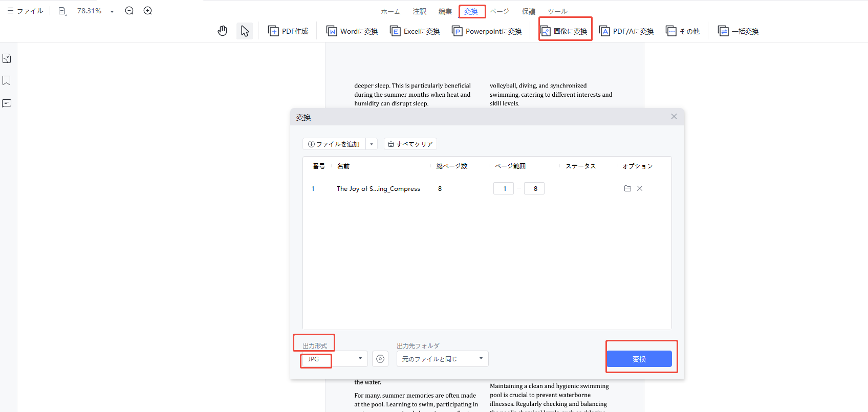Switch to the ページ tab
Screen dimensions: 868x412
pyautogui.click(x=500, y=11)
